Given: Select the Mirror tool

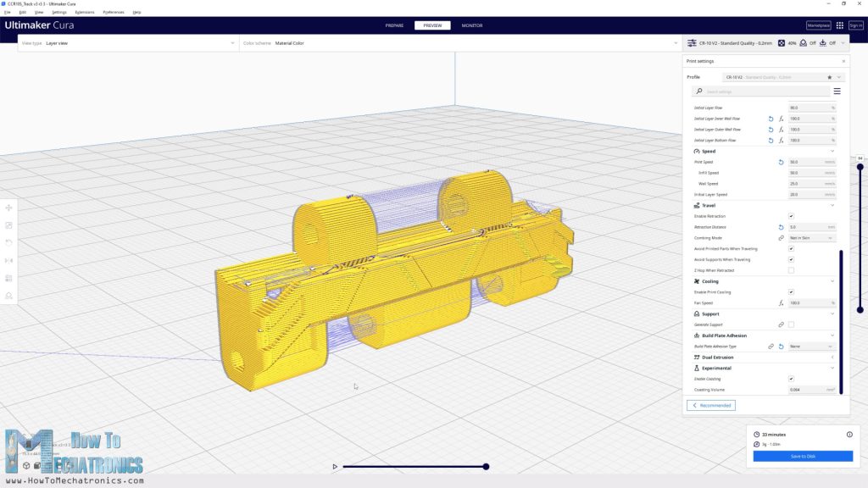Looking at the screenshot, I should coord(8,260).
